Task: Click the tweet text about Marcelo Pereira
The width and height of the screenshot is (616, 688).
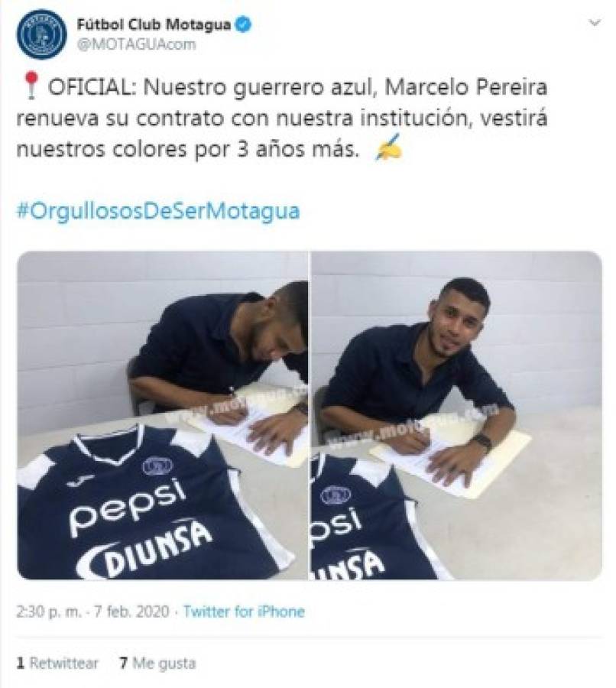Action: (x=282, y=118)
